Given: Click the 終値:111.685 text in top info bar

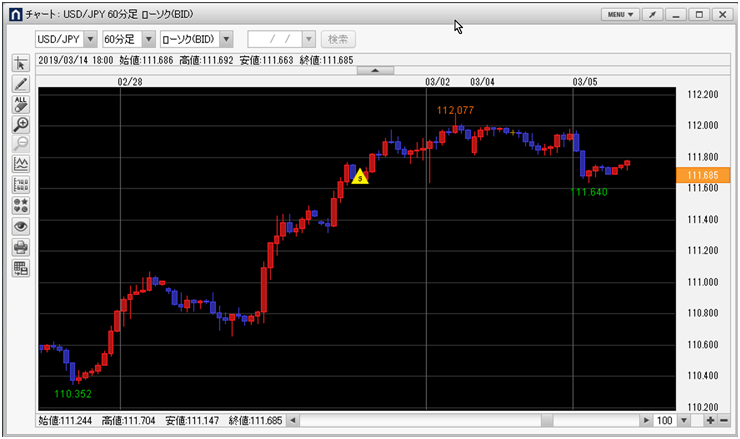Looking at the screenshot, I should [326, 60].
